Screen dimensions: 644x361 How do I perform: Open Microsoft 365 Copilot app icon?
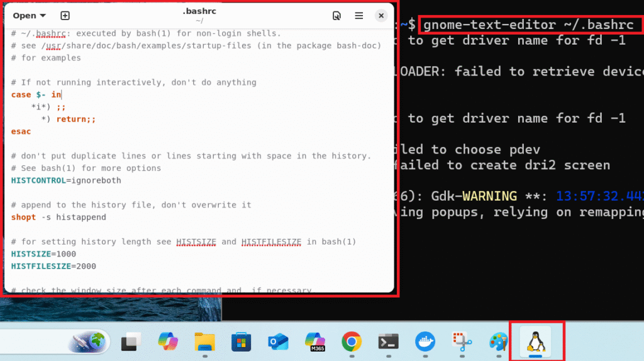(x=315, y=342)
